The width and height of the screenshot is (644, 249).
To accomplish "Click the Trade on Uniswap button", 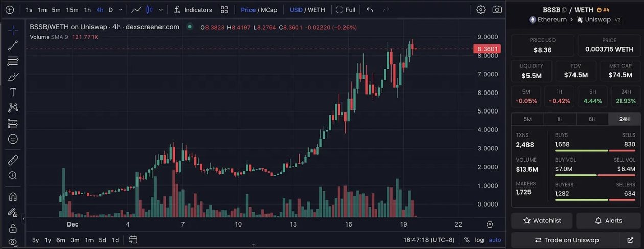I will [x=566, y=240].
